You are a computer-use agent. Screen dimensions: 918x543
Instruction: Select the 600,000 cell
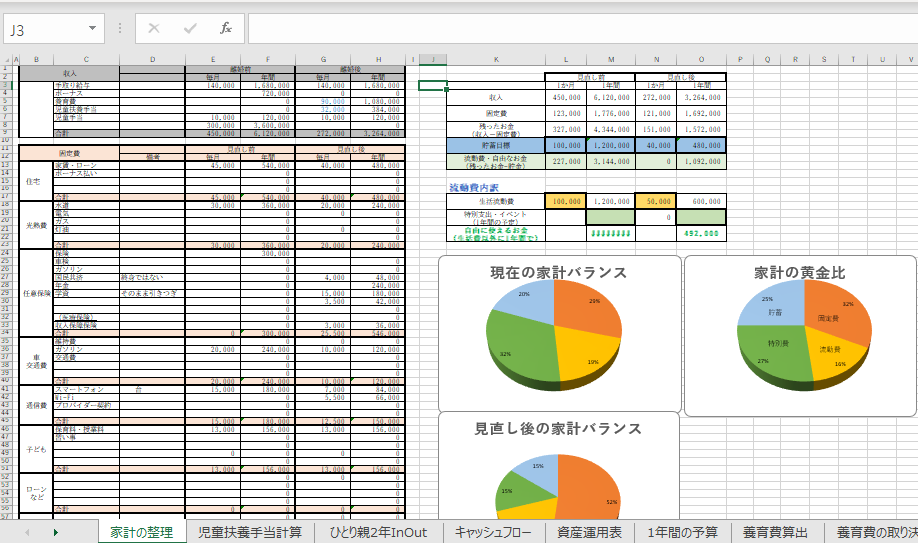[x=701, y=202]
